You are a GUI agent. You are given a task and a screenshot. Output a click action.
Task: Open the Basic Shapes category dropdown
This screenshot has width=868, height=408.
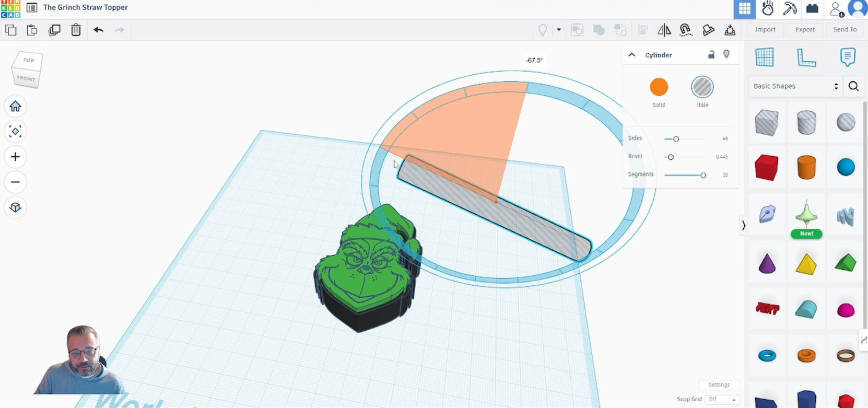coord(795,86)
